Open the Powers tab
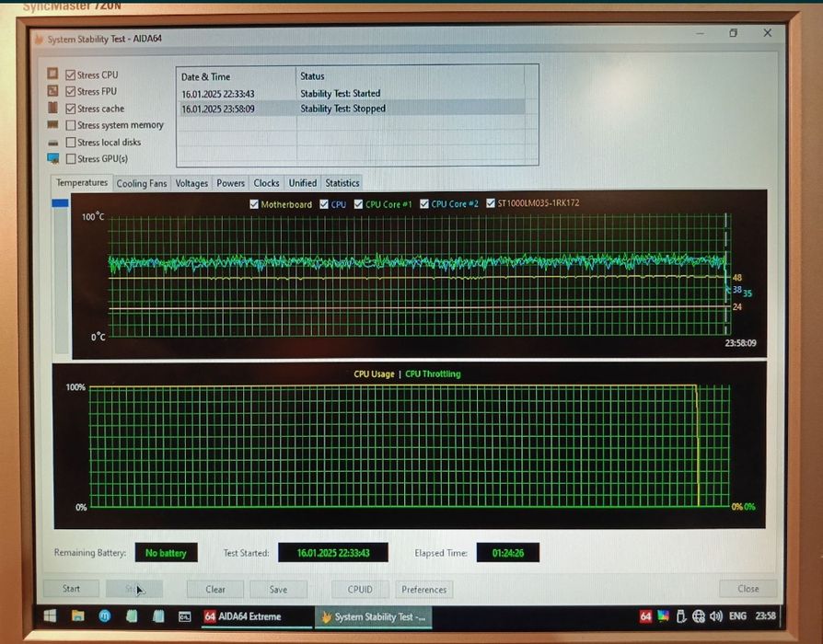Image resolution: width=823 pixels, height=644 pixels. tap(230, 183)
